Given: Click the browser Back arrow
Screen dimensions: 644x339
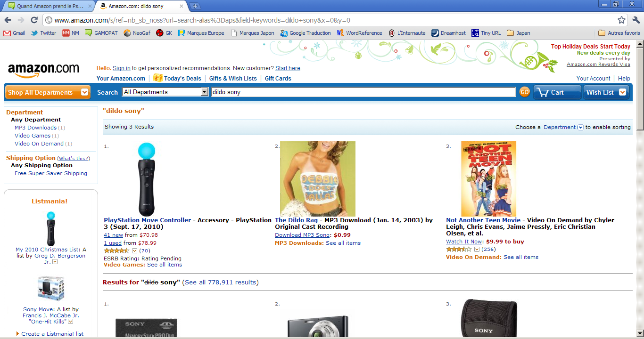Looking at the screenshot, I should click(x=8, y=20).
